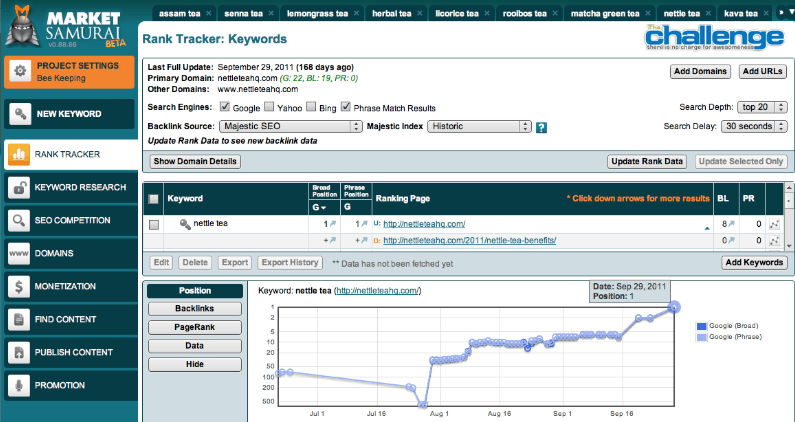Click the Sep 29 data point on chart
This screenshot has width=795, height=422.
click(675, 307)
